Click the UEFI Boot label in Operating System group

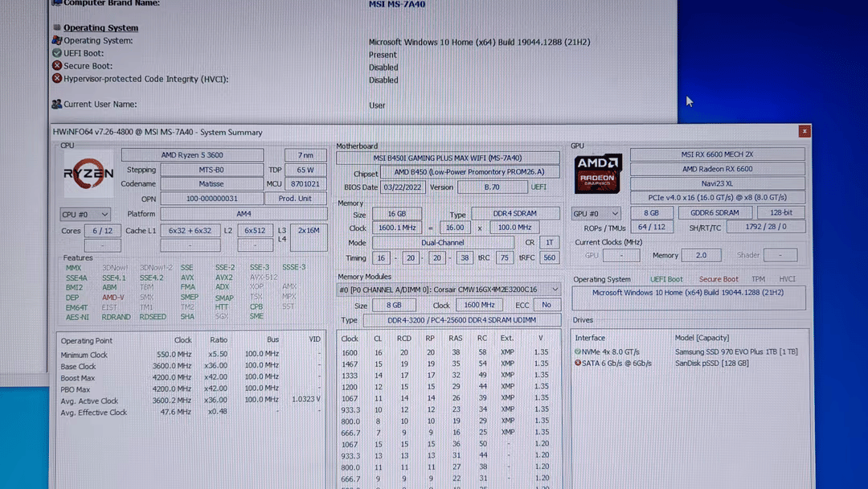pyautogui.click(x=666, y=279)
